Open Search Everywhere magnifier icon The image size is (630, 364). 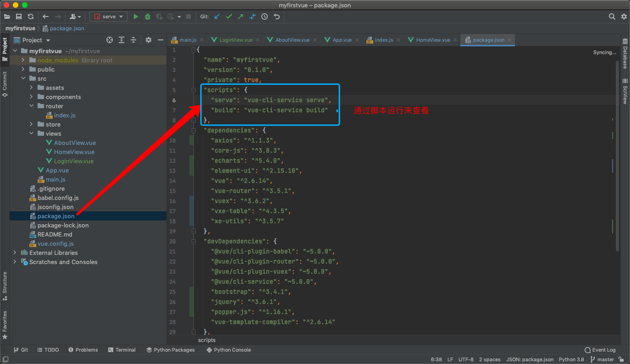(612, 17)
